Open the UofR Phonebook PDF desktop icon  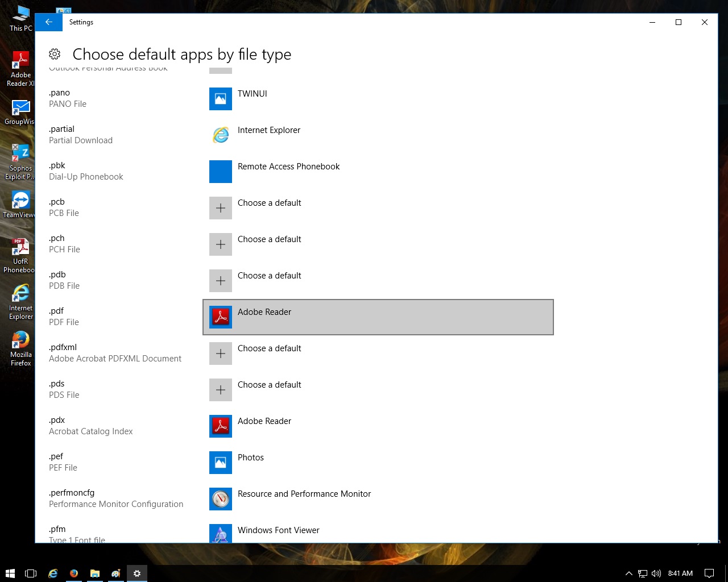(19, 255)
